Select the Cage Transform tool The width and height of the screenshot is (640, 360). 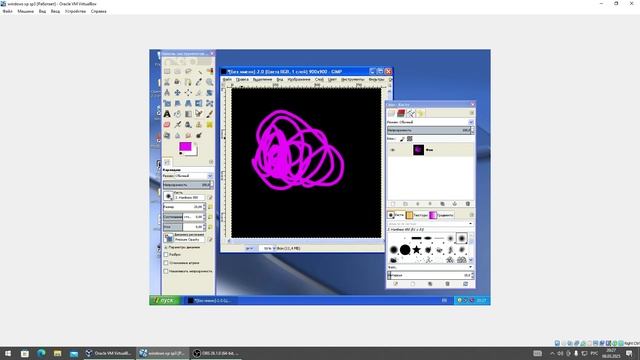coord(209,103)
